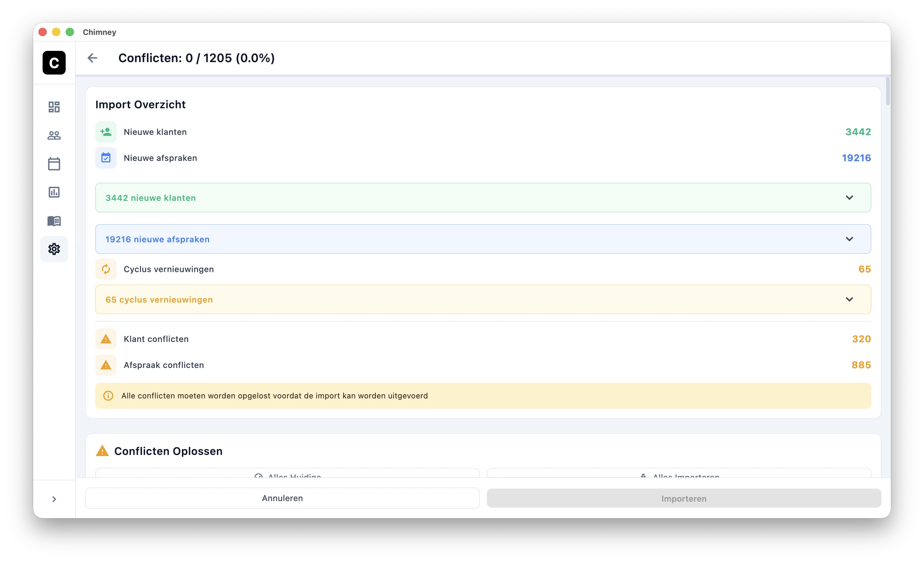Click the Klant conflicten label
Viewport: 924px width, 562px height.
coord(156,339)
